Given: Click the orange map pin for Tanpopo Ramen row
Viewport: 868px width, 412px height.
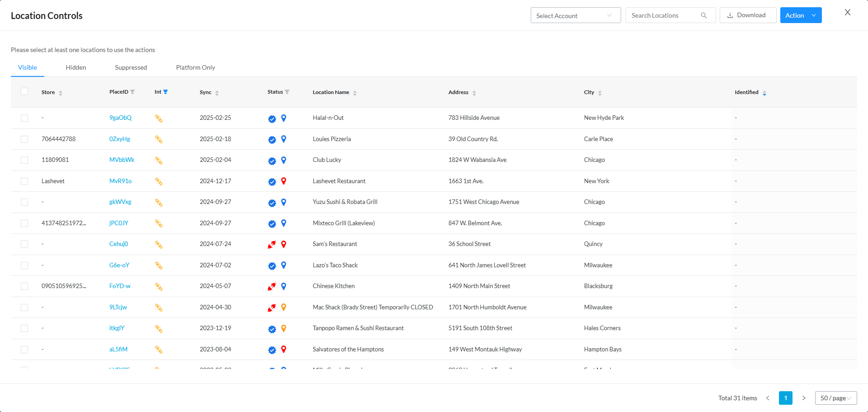Looking at the screenshot, I should [284, 329].
